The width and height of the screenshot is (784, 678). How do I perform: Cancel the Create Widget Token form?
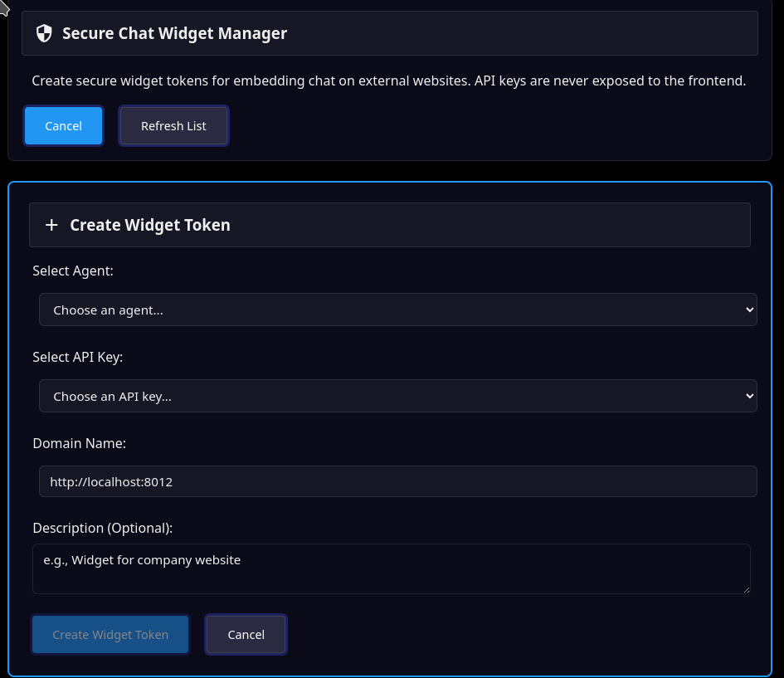coord(246,635)
